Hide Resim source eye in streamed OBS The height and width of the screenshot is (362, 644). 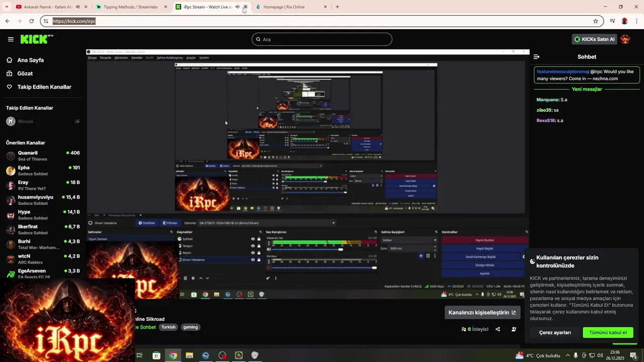(253, 252)
